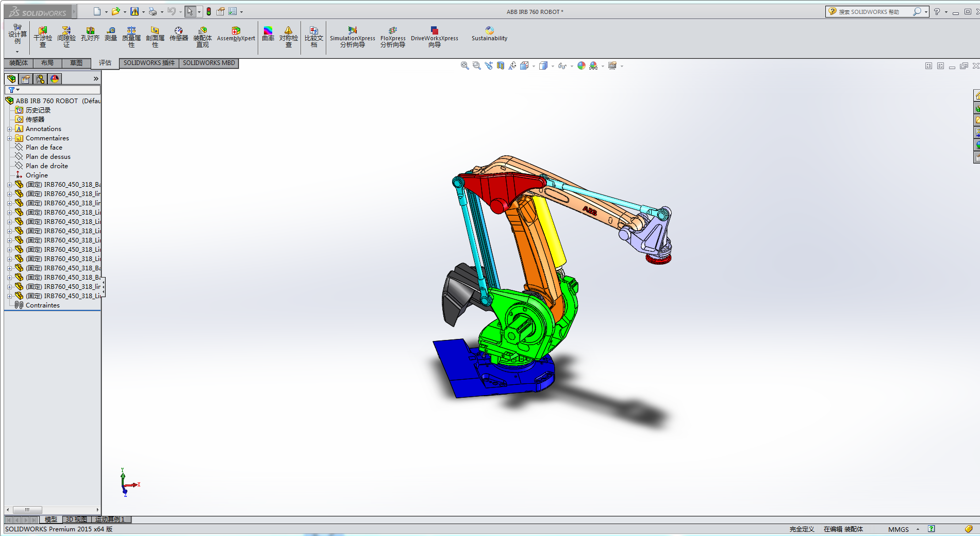The image size is (980, 536).
Task: Open the Measure (测量) tool
Action: click(111, 35)
